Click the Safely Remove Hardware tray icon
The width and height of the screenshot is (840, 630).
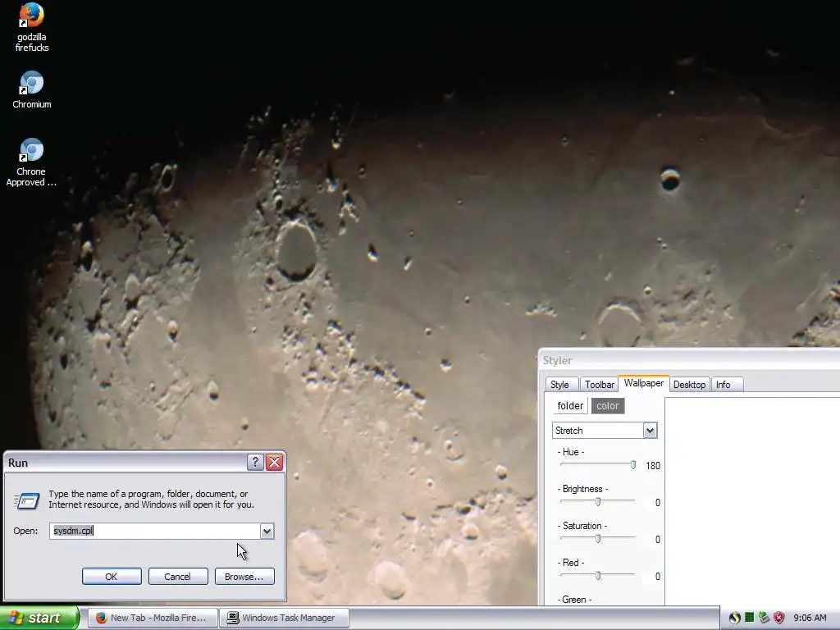764,618
